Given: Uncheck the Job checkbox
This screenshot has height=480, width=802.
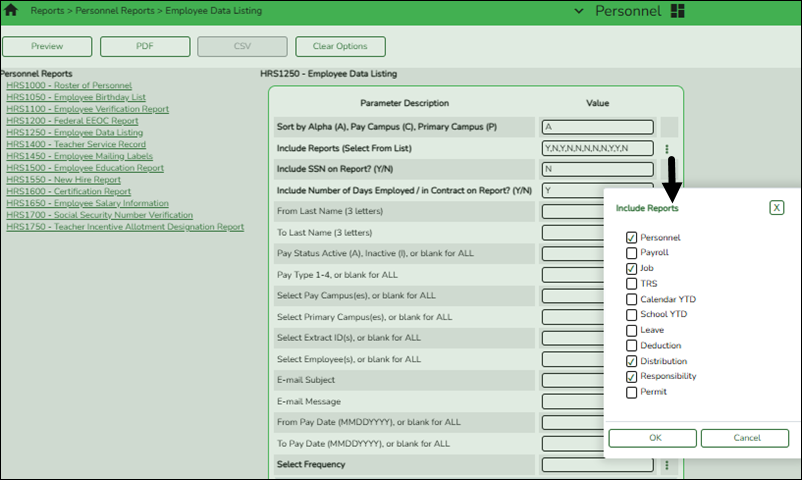Looking at the screenshot, I should pos(631,268).
